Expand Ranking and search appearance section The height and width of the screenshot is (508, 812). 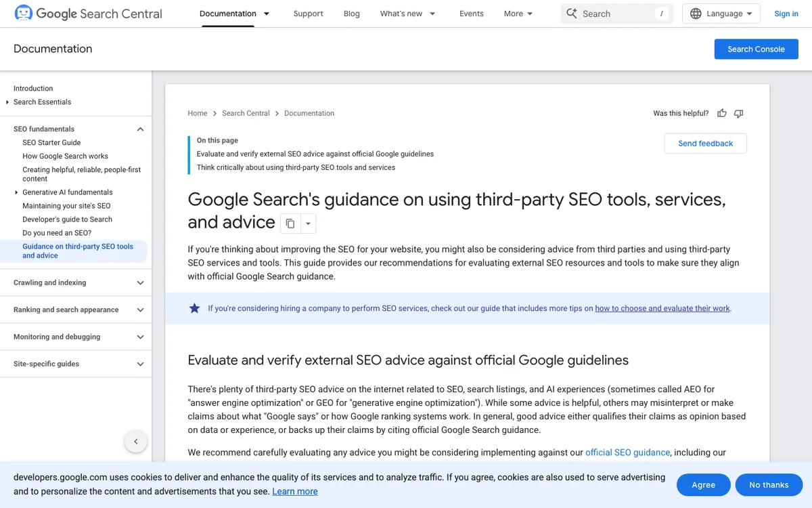point(140,310)
